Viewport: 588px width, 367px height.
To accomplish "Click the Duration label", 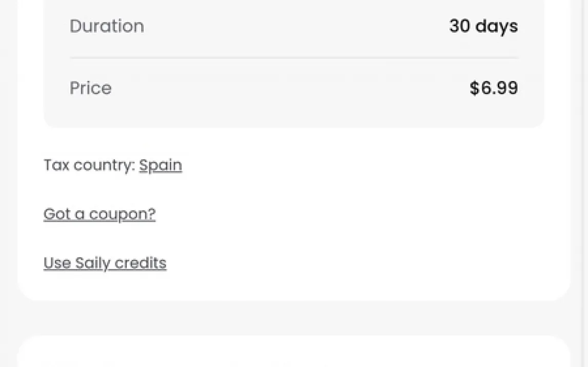I will click(x=107, y=26).
